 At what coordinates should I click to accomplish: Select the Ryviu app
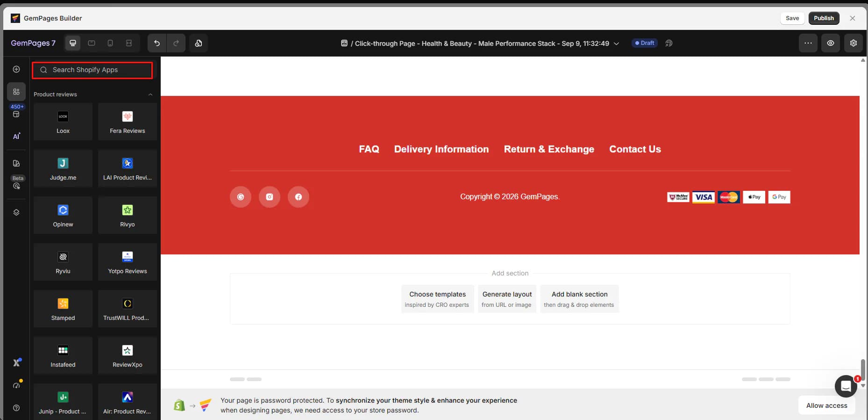tap(63, 262)
